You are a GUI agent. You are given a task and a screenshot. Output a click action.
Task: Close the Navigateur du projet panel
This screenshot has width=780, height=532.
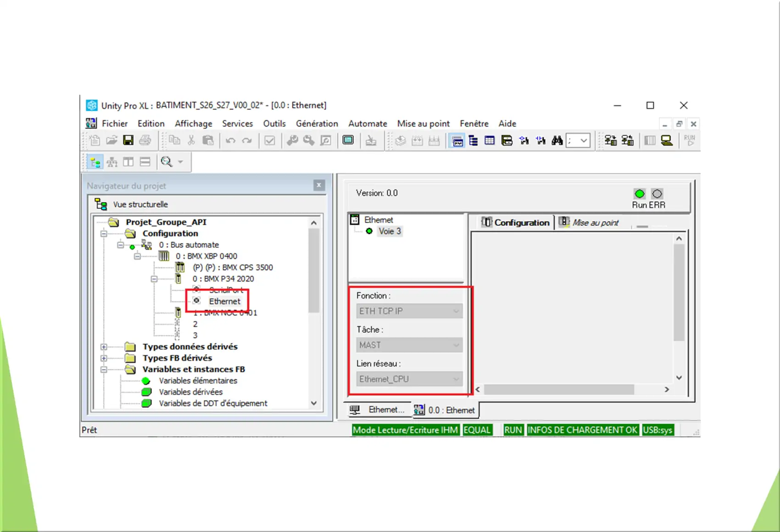coord(319,185)
